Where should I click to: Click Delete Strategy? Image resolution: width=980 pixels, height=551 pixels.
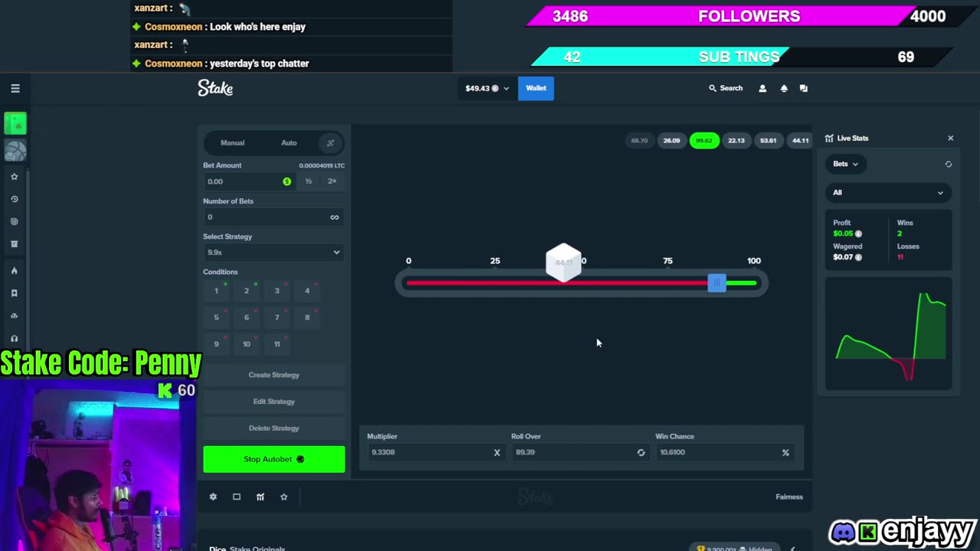coord(273,429)
